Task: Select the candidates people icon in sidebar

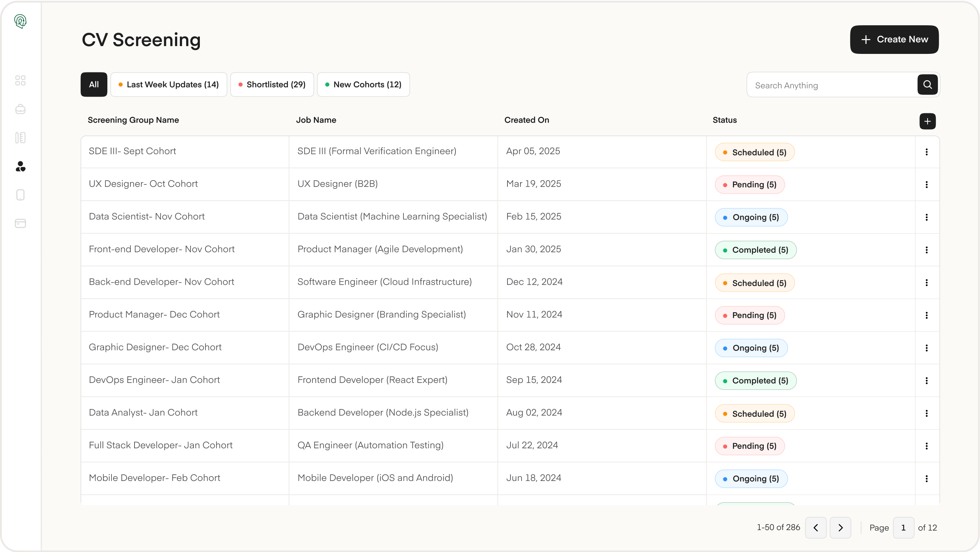Action: (x=20, y=167)
